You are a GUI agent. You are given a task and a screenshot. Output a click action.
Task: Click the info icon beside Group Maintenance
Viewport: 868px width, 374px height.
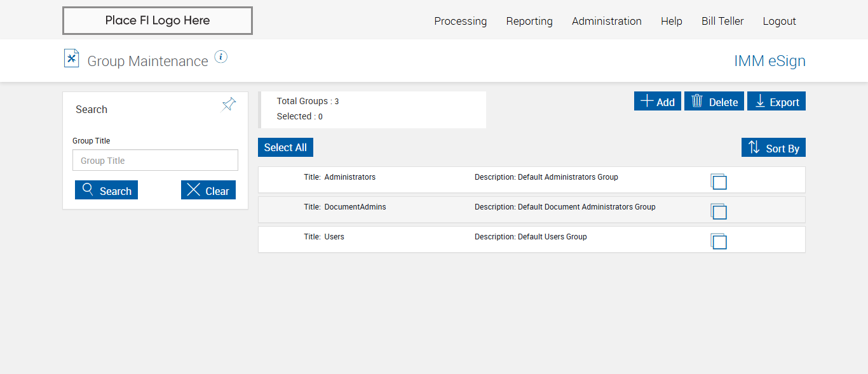(x=220, y=57)
